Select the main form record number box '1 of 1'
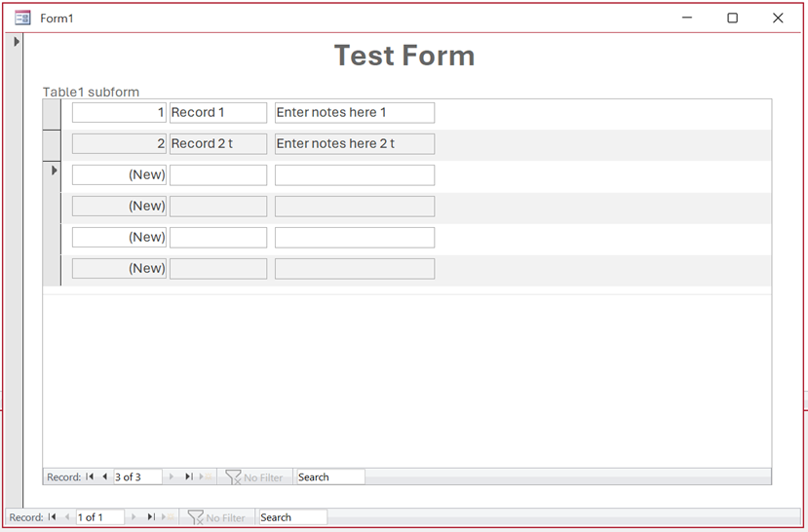The image size is (808, 532). 100,517
